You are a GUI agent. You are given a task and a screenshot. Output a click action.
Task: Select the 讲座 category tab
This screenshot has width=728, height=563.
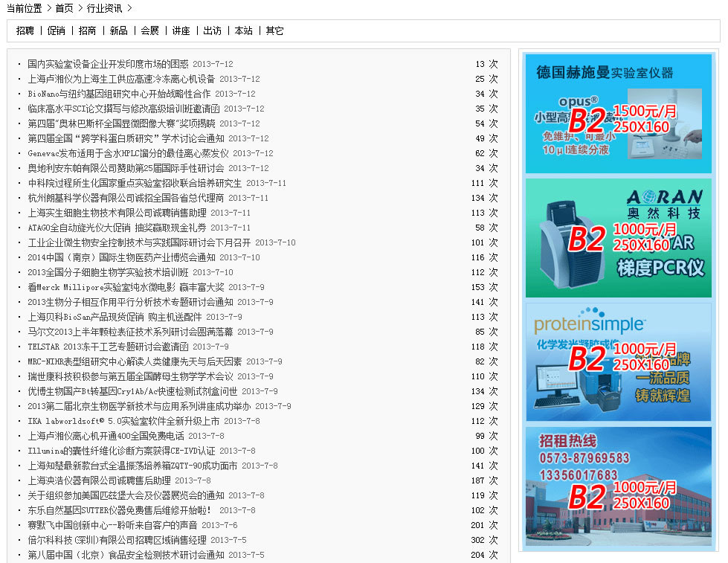pos(181,30)
